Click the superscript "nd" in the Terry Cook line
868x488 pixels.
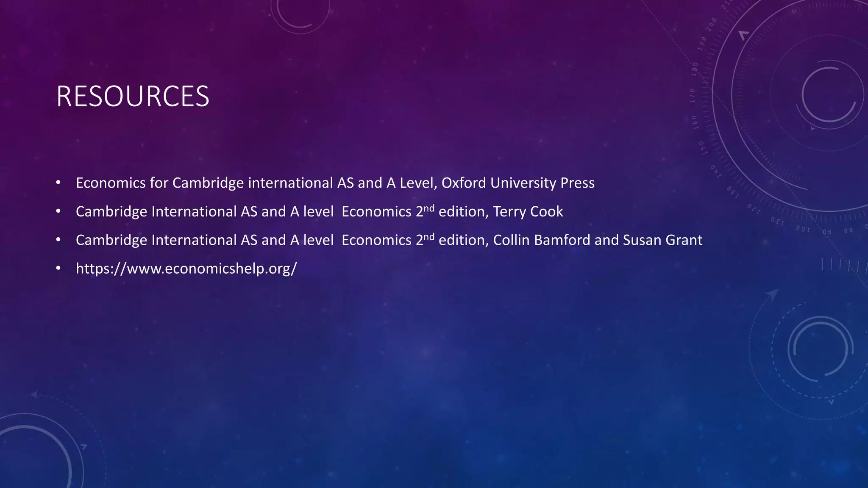pyautogui.click(x=429, y=207)
